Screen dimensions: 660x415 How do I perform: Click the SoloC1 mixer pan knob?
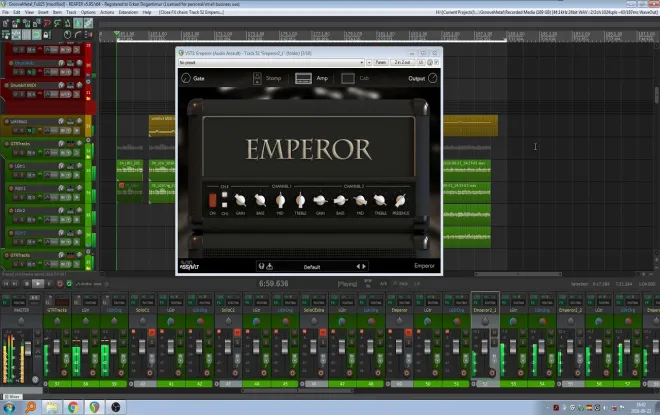coord(143,322)
